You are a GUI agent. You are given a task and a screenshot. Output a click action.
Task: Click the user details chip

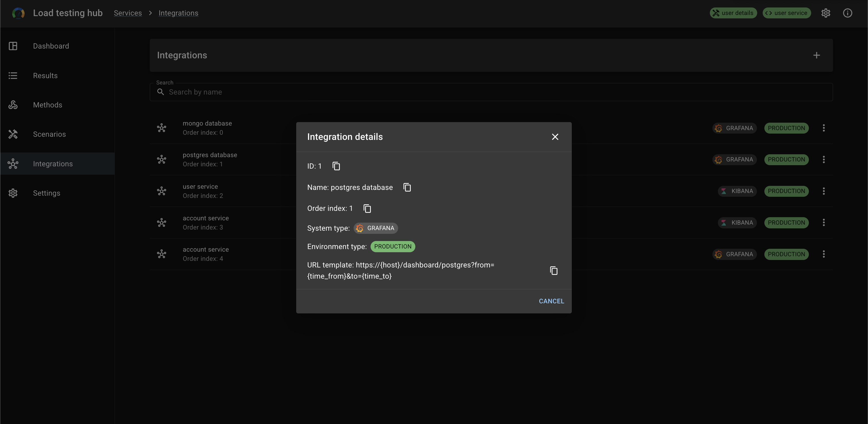click(x=733, y=13)
